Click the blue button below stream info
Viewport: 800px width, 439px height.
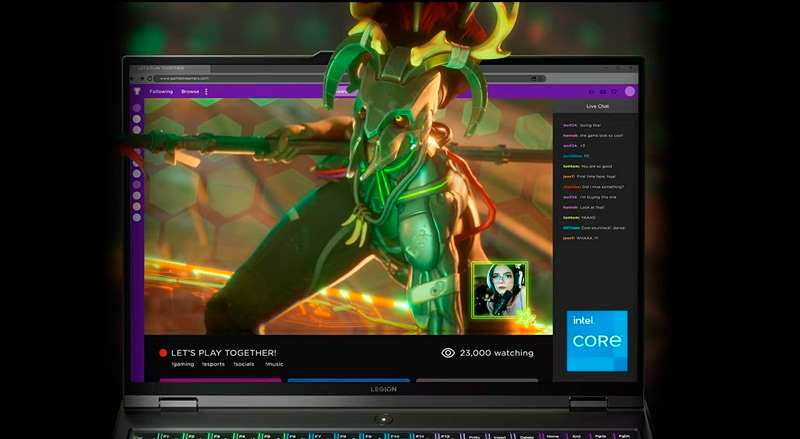(x=348, y=380)
